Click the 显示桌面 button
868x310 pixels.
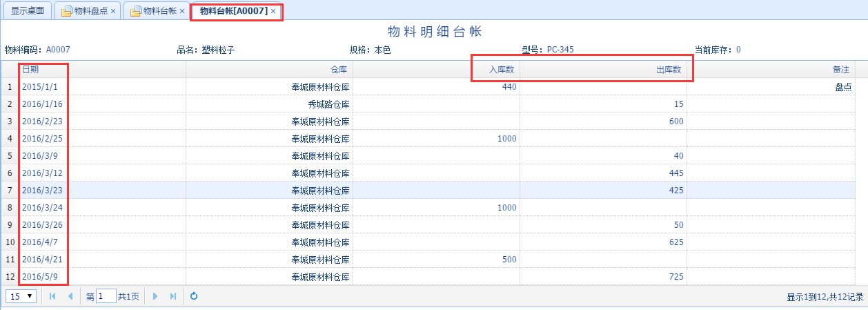point(28,11)
